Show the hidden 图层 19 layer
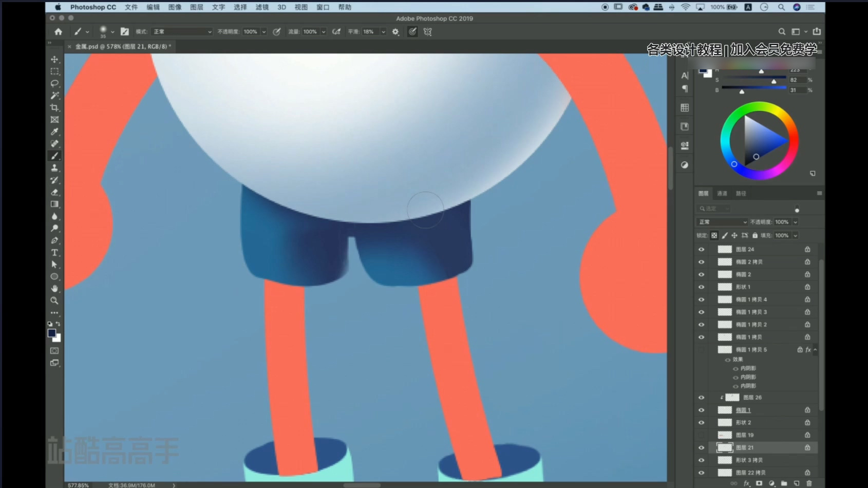This screenshot has height=488, width=868. pos(701,435)
